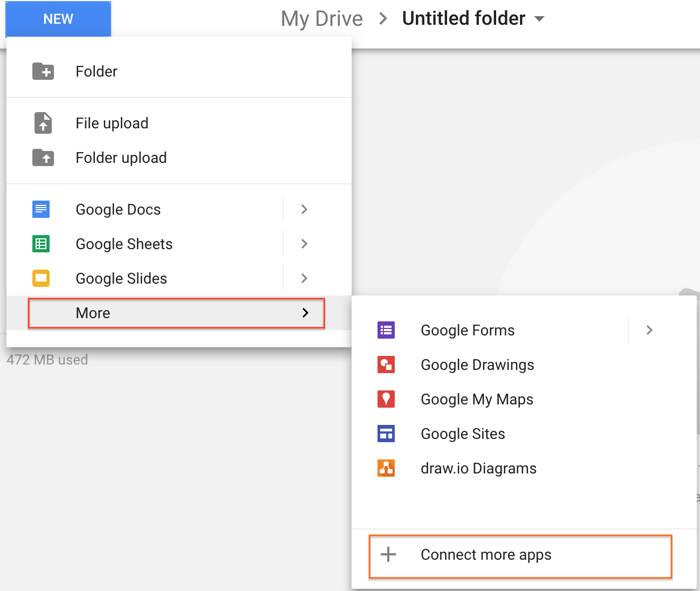Screen dimensions: 700x591
Task: Click the plus icon for Connect more apps
Action: [388, 554]
